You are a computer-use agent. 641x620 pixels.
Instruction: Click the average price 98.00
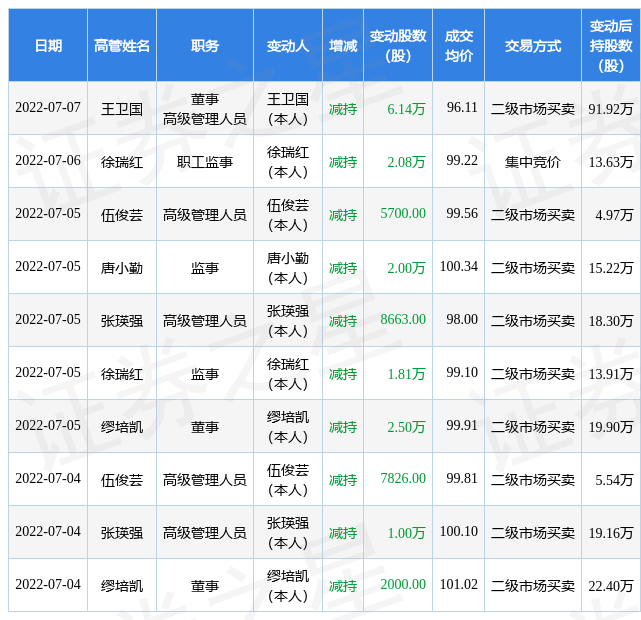click(462, 319)
